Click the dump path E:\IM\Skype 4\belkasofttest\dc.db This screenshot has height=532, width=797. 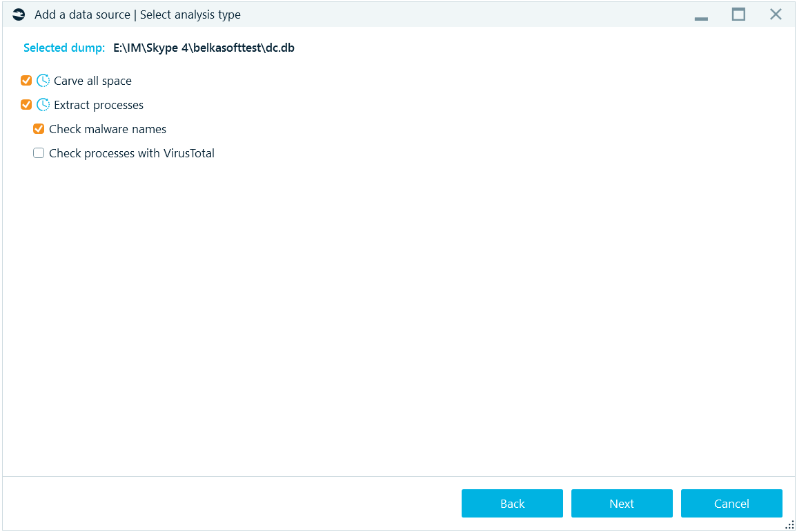tap(204, 48)
